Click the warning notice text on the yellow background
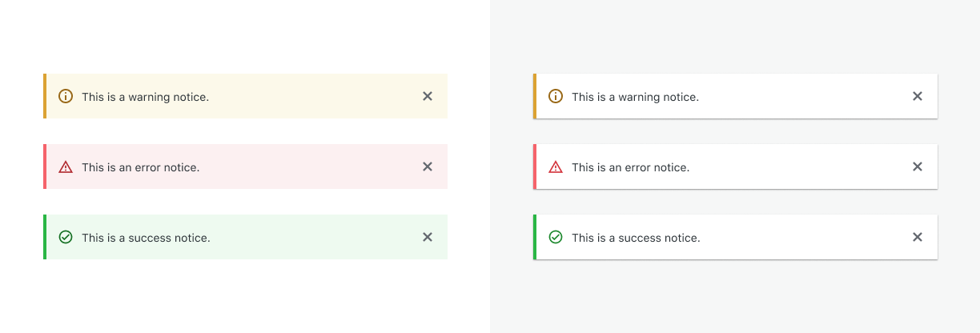 (145, 97)
